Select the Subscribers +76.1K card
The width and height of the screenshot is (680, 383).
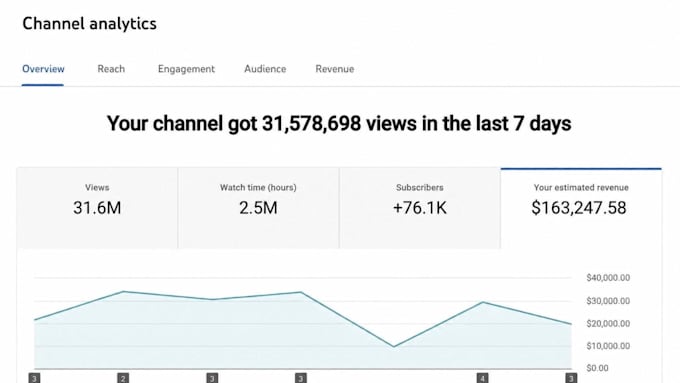coord(420,208)
